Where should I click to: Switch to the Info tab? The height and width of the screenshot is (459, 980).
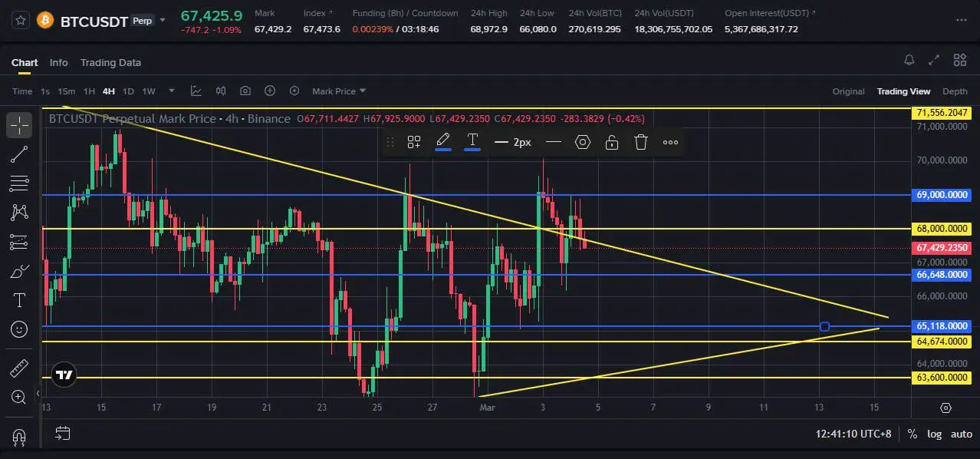(59, 62)
